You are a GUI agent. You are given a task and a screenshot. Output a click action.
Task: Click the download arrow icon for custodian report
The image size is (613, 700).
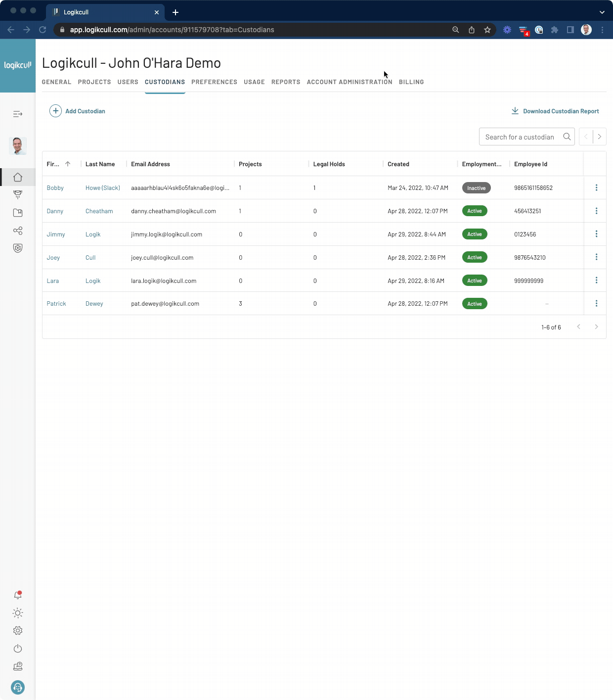(x=515, y=111)
